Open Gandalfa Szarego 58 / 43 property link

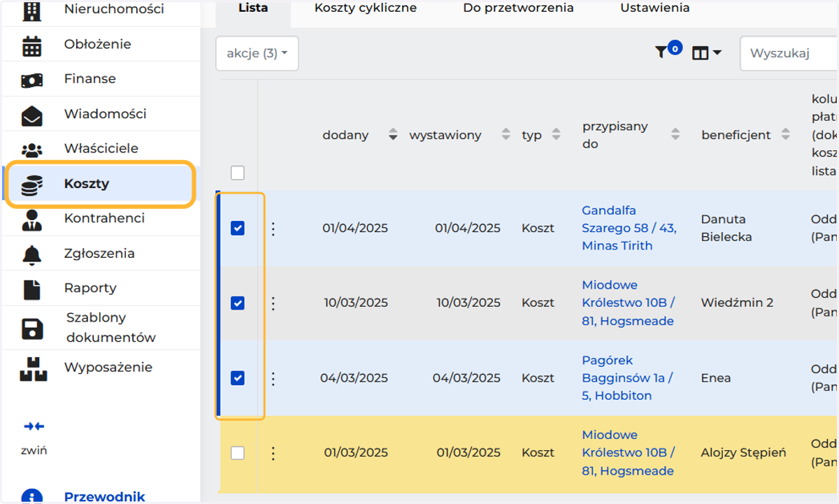click(629, 228)
